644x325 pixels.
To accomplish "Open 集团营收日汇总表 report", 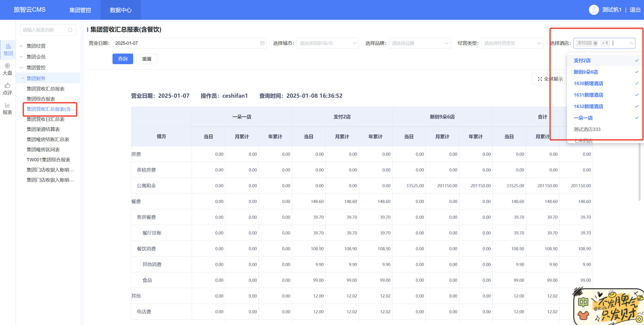I will click(45, 119).
